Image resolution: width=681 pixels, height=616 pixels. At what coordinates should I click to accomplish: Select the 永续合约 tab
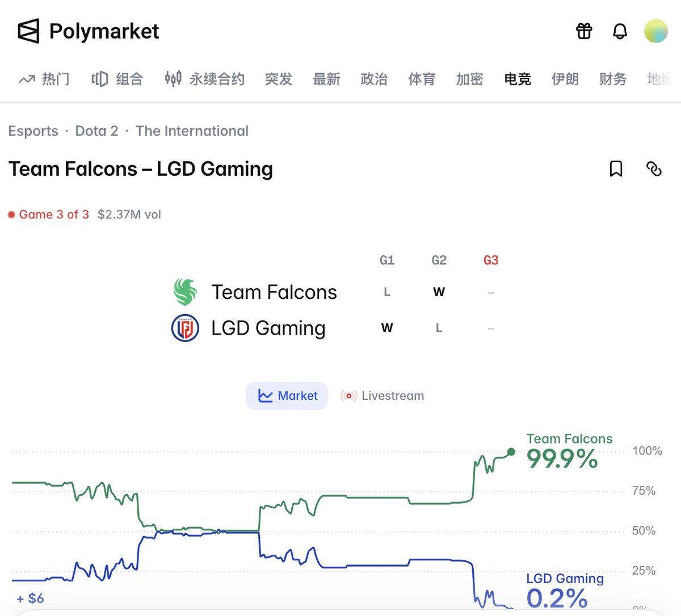(204, 79)
